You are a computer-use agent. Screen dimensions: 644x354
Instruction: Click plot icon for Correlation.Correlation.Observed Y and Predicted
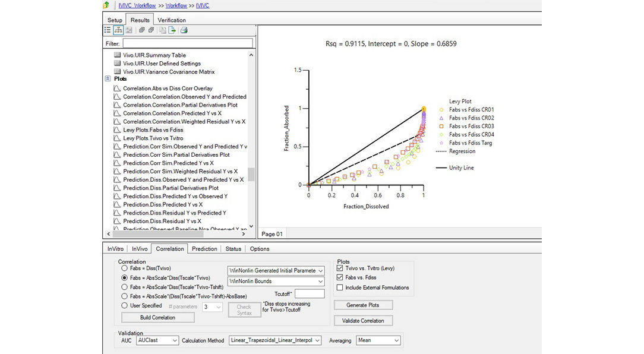(117, 96)
